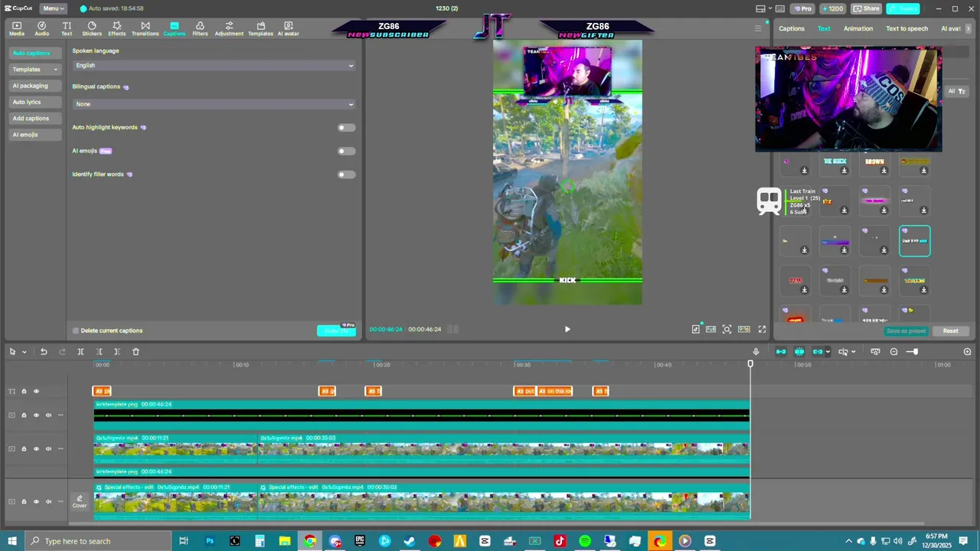Screen dimensions: 980x551
Task: Click the Share button
Action: (867, 8)
